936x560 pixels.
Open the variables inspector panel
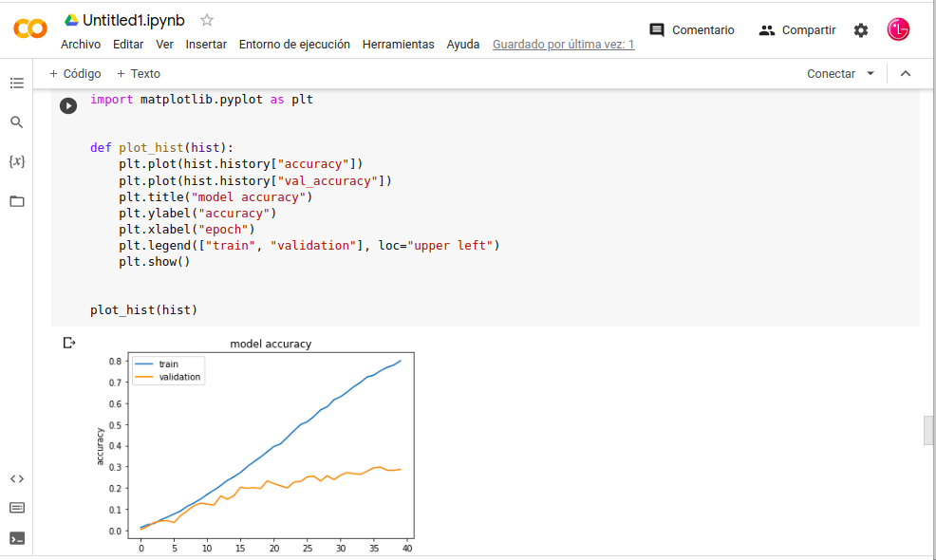[x=16, y=161]
